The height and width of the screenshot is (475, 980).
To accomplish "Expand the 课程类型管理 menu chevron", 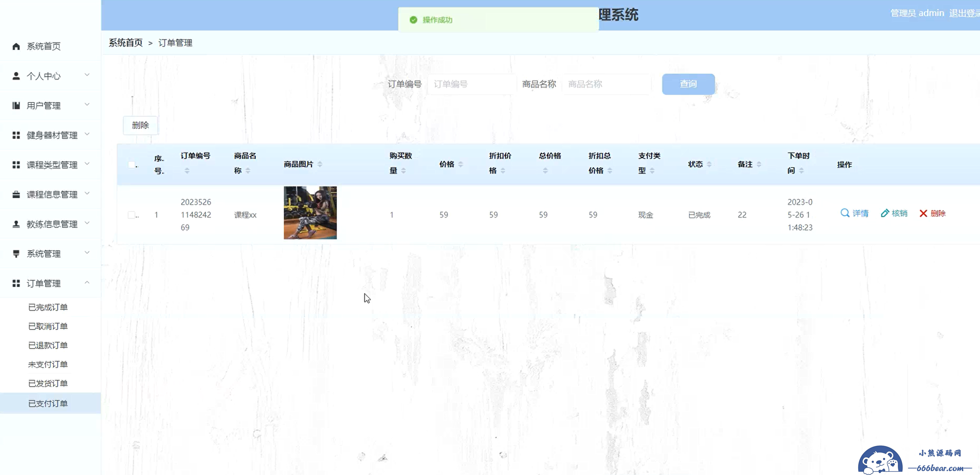I will [x=87, y=164].
